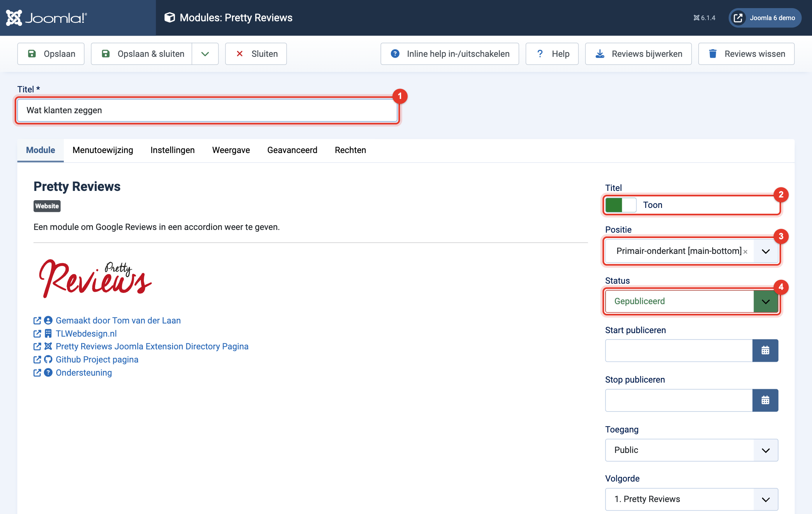Open the Start publiceren calendar picker
Image resolution: width=812 pixels, height=514 pixels.
765,351
